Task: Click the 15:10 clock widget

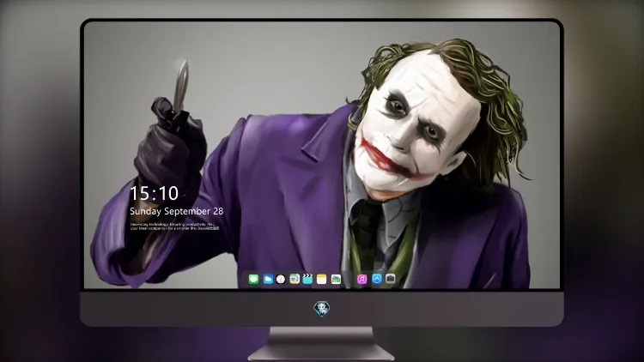Action: click(154, 193)
